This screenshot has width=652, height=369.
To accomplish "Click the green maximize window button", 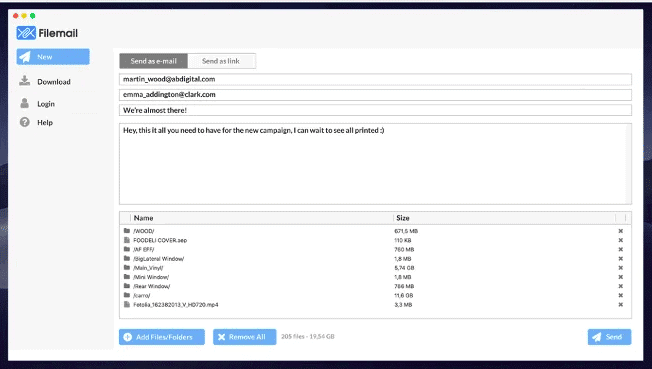I will [x=32, y=16].
